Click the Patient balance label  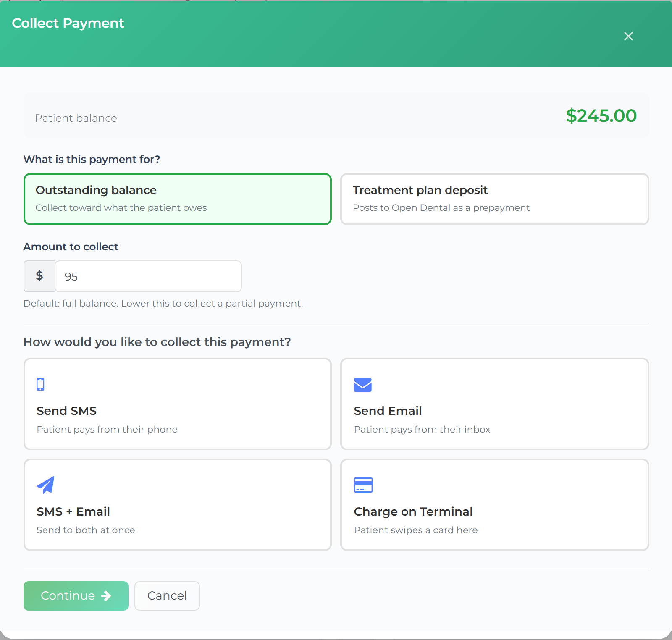pyautogui.click(x=76, y=118)
